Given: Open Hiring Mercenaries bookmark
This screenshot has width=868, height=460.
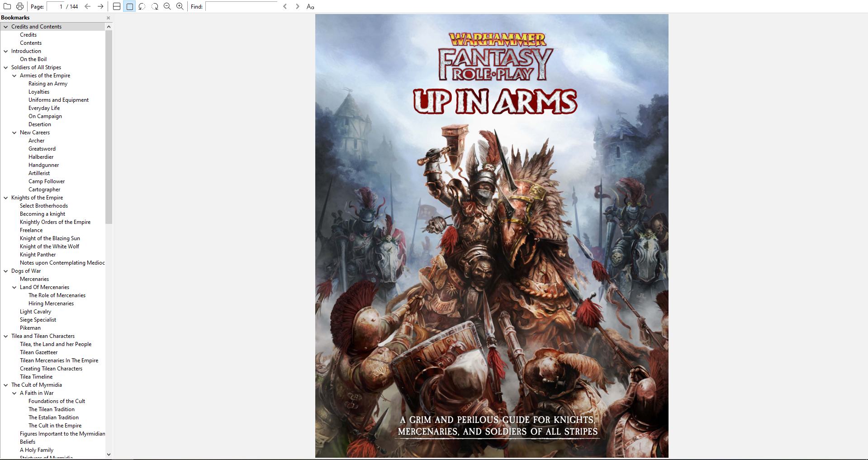Looking at the screenshot, I should [x=51, y=304].
